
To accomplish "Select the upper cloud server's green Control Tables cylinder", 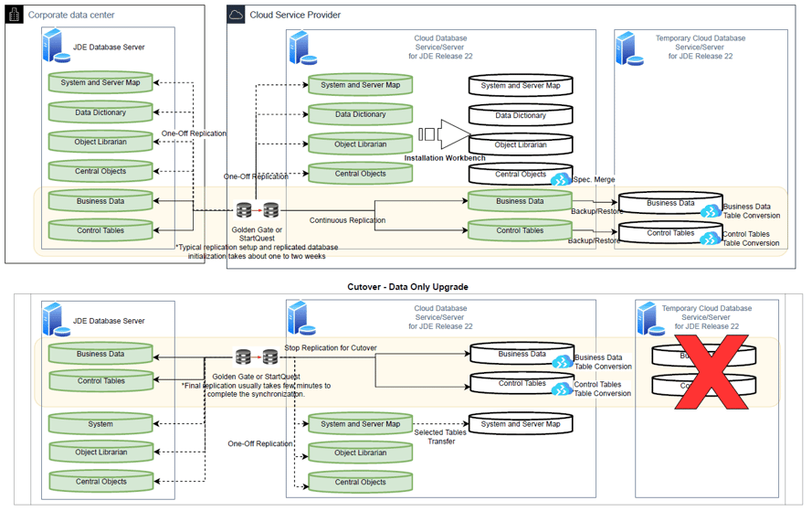I will click(520, 230).
